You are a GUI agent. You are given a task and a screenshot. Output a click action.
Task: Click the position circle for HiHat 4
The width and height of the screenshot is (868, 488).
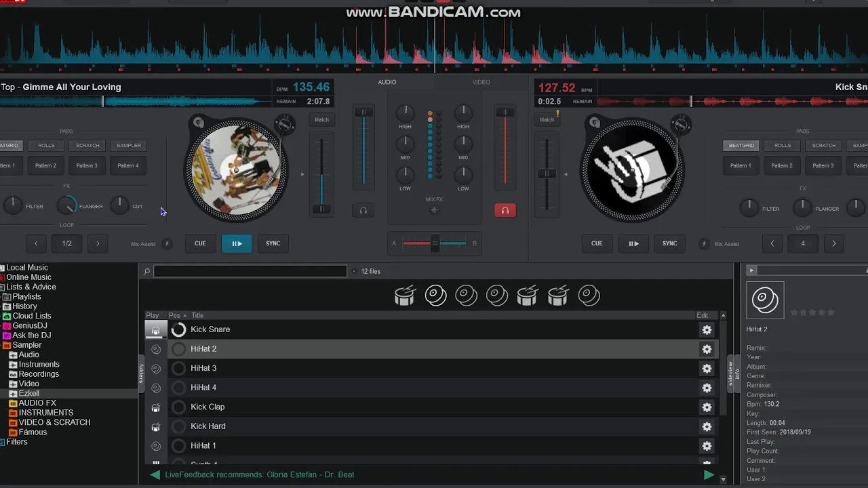pyautogui.click(x=178, y=388)
